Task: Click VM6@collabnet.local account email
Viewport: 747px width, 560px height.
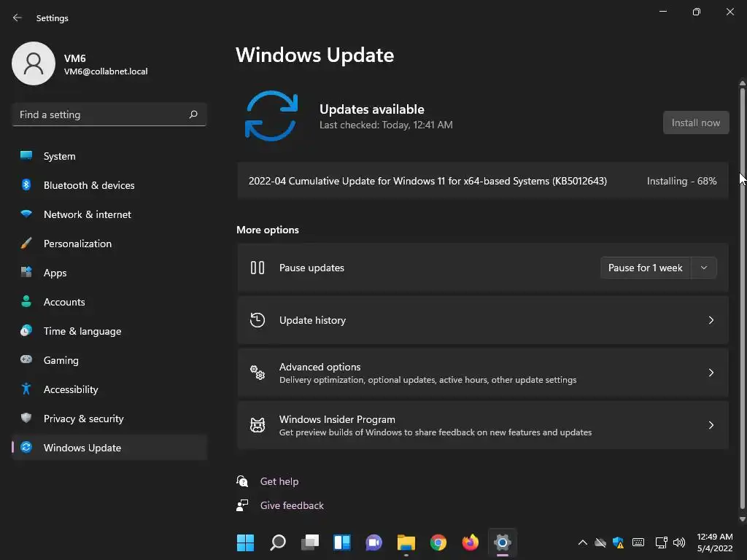Action: click(x=106, y=71)
